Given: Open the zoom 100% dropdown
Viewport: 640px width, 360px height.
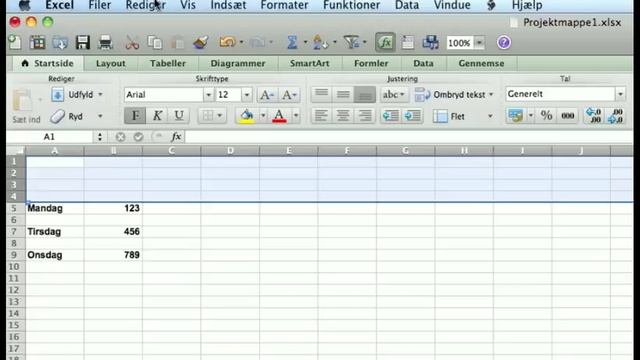Looking at the screenshot, I should pos(480,42).
